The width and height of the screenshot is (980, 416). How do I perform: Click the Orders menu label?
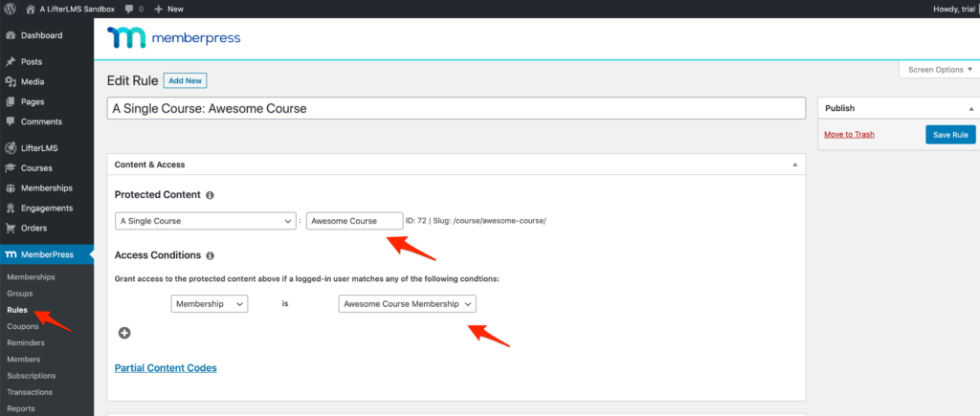coord(33,228)
